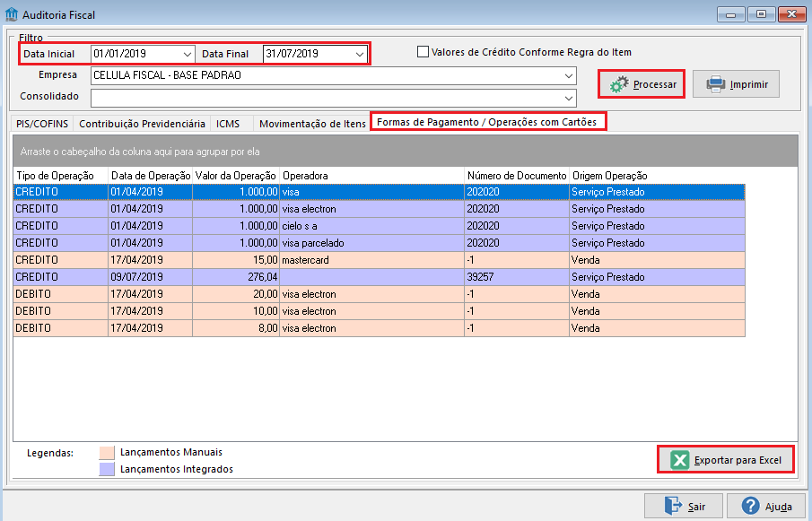Click the Ajuda button label
The height and width of the screenshot is (521, 812).
pyautogui.click(x=778, y=507)
